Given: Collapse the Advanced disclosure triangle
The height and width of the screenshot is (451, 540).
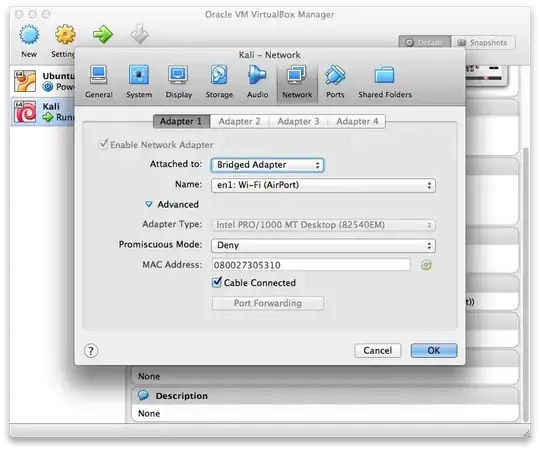Looking at the screenshot, I should (148, 204).
